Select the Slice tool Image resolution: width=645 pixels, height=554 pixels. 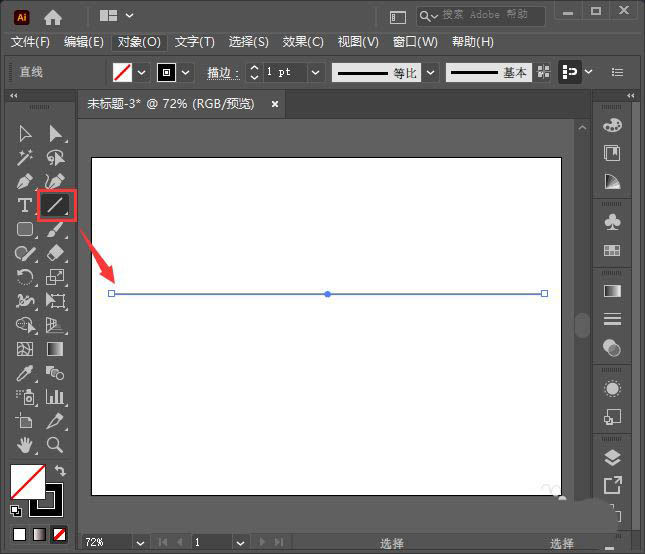(56, 421)
